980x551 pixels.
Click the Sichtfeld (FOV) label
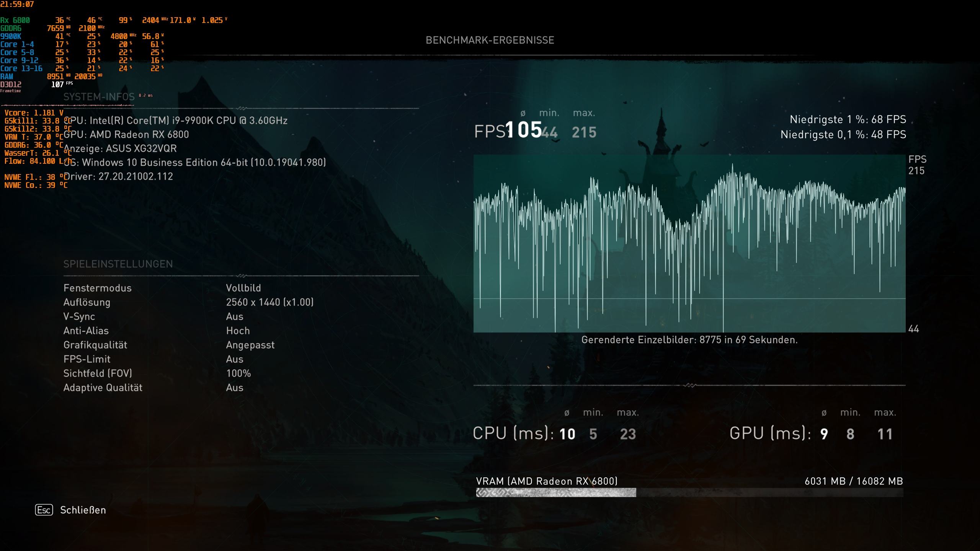pyautogui.click(x=98, y=373)
